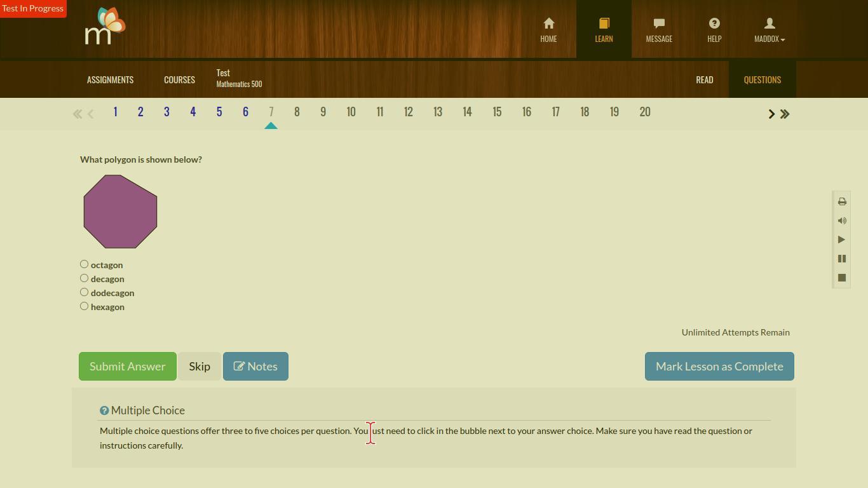Advance to next question with single arrow

(x=771, y=114)
